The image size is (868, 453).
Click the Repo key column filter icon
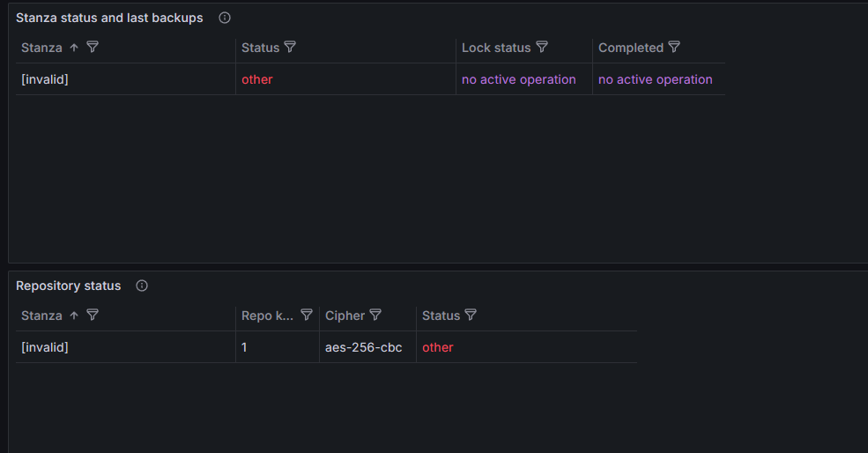click(x=307, y=316)
